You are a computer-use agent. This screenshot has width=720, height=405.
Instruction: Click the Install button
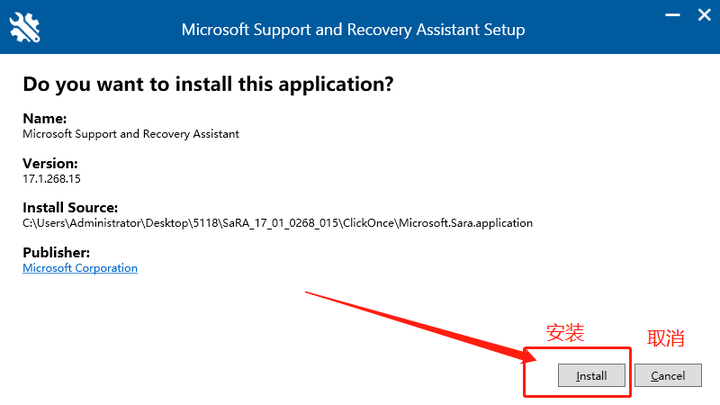coord(591,376)
